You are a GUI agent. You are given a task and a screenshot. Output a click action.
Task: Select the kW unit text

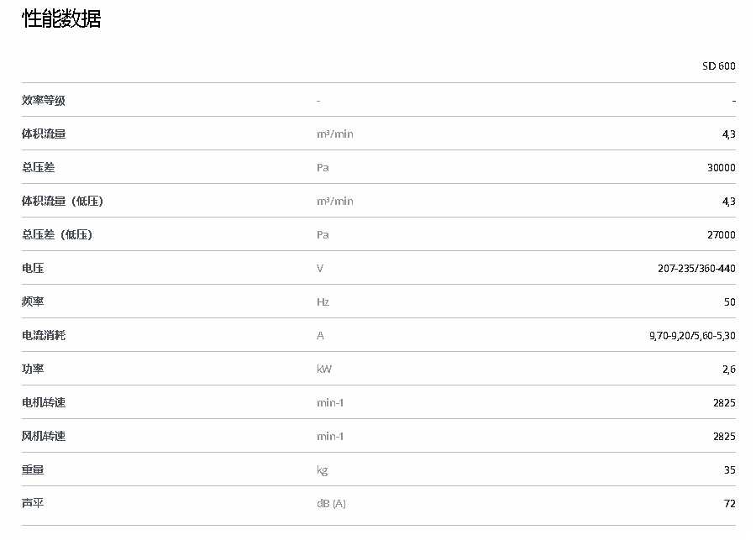tap(323, 370)
